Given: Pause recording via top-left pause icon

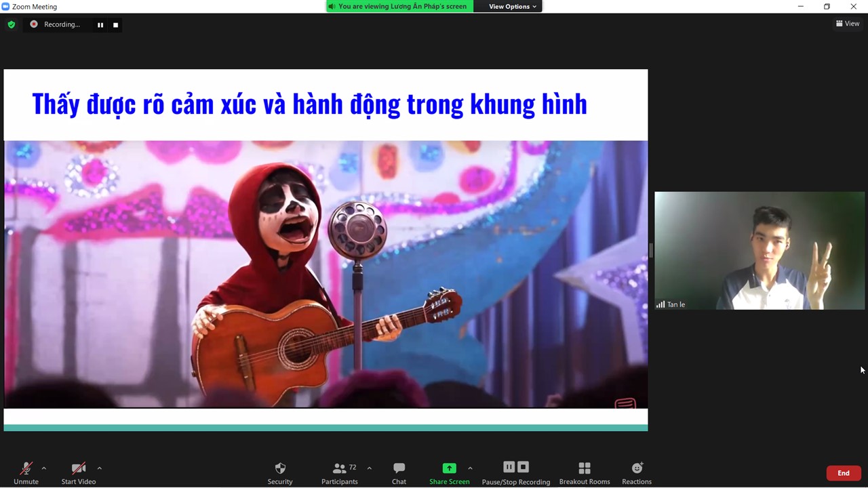Looking at the screenshot, I should [100, 25].
